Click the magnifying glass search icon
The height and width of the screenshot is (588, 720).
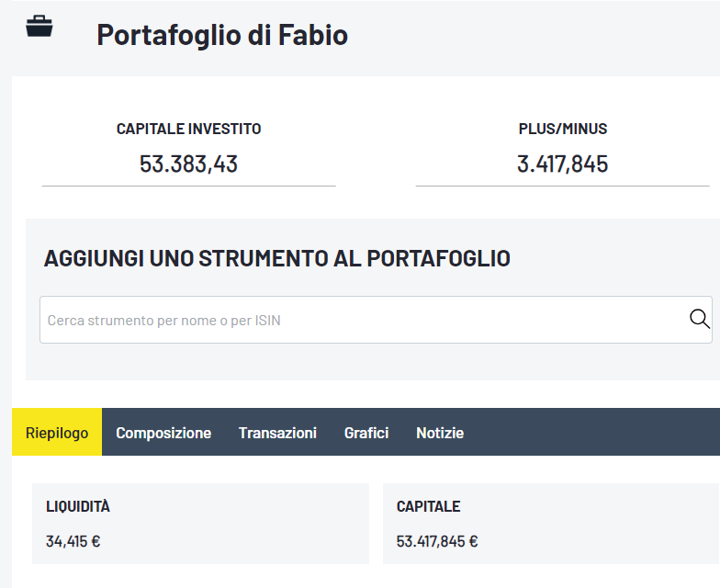pos(699,319)
